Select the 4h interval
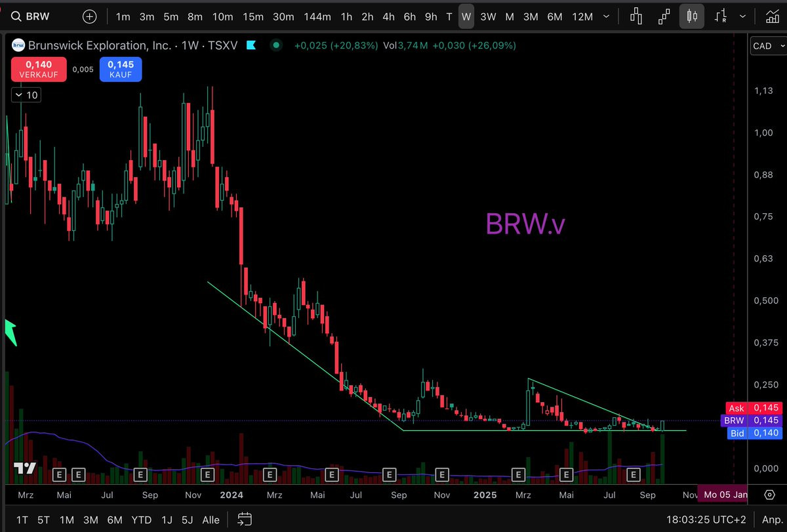 (x=389, y=16)
